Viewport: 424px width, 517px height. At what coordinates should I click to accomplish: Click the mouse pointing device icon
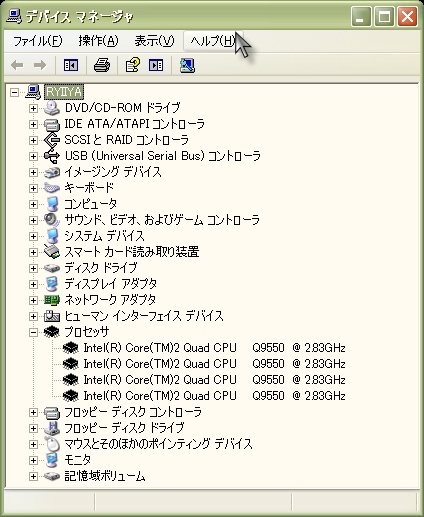click(x=52, y=444)
